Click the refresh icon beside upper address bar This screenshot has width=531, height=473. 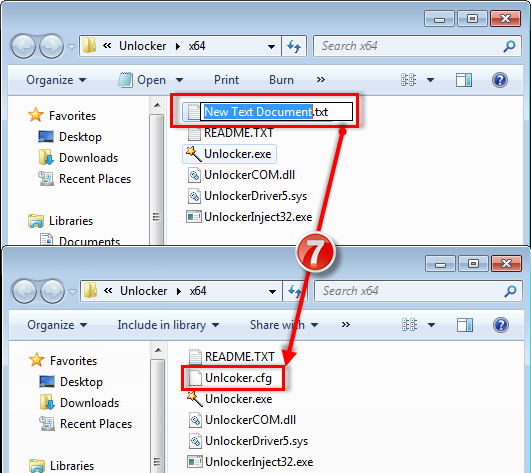click(294, 46)
